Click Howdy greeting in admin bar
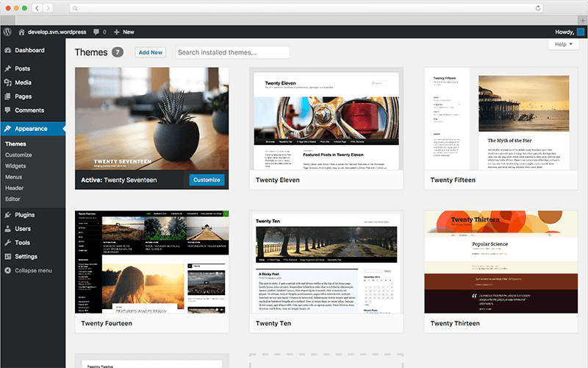 [x=564, y=32]
